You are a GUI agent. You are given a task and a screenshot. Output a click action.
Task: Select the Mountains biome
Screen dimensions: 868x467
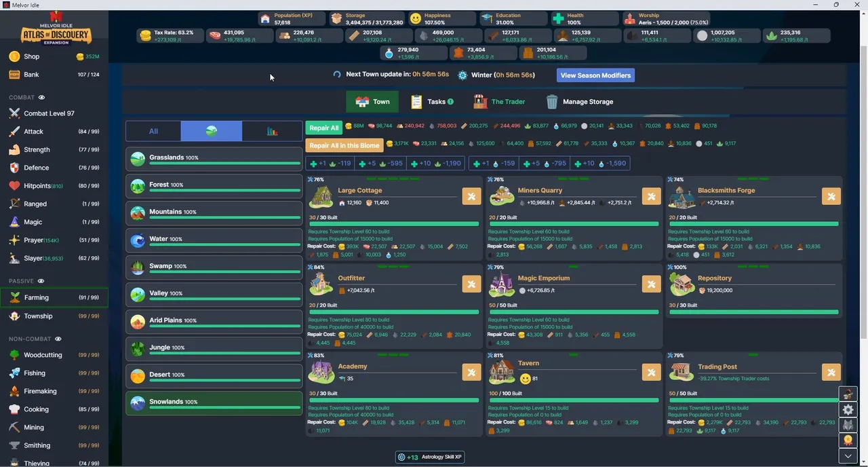[x=214, y=214]
